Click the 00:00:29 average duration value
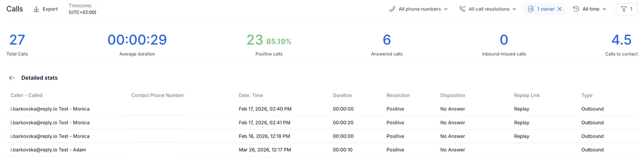This screenshot has width=644, height=157. 137,40
